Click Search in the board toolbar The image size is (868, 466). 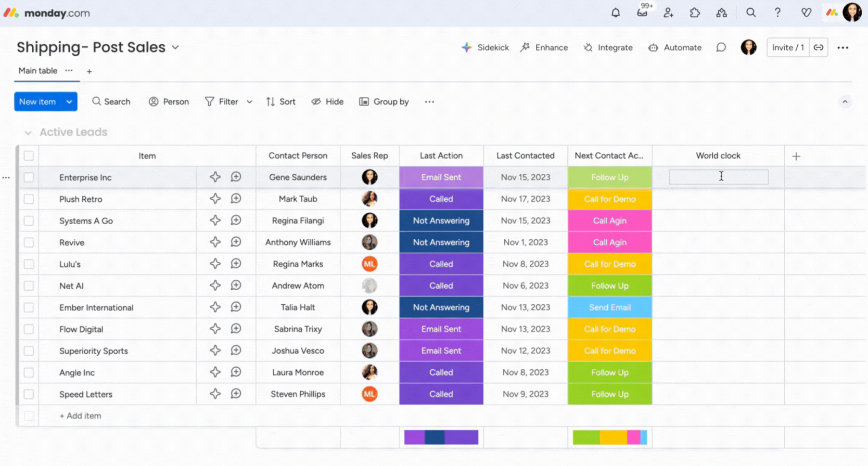111,102
